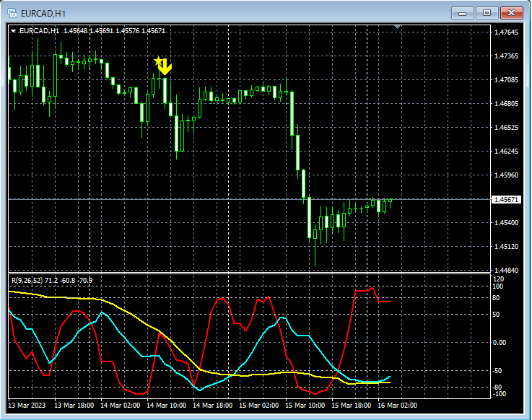Click the yellow down arrow sell signal
This screenshot has width=532, height=420.
[165, 68]
